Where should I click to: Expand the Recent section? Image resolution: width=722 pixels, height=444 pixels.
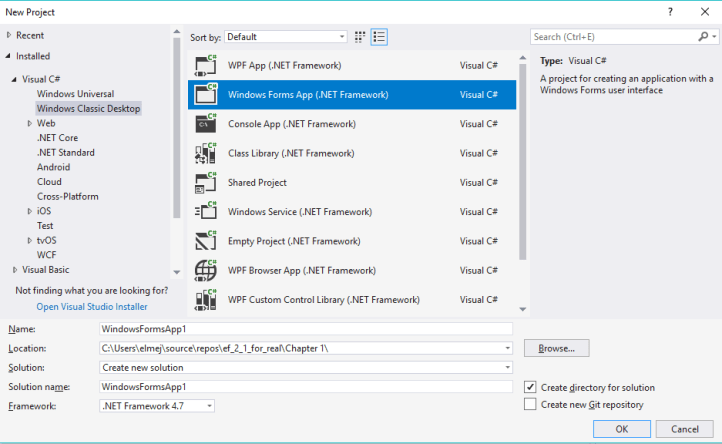point(9,35)
